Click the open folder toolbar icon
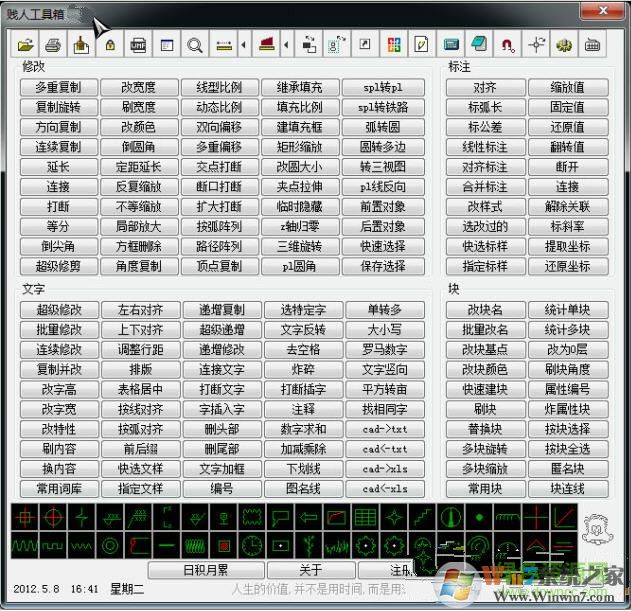Viewport: 631px width, 611px height. click(x=25, y=45)
